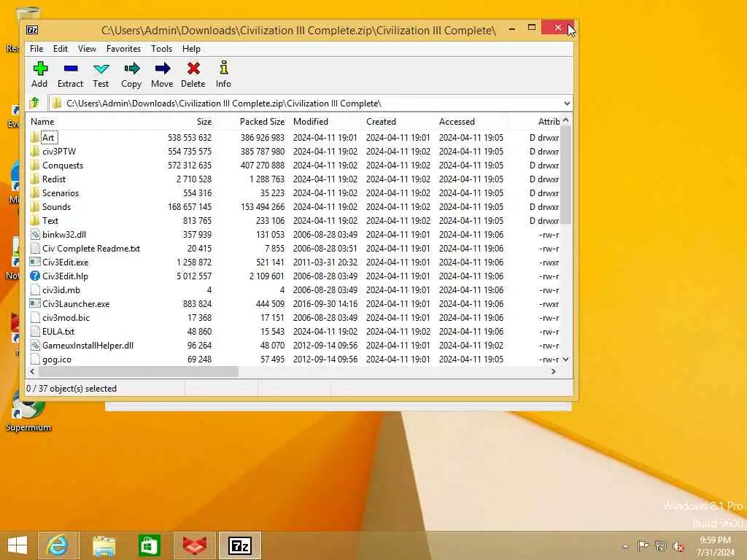Click the Copy toolbar icon
Image resolution: width=747 pixels, height=560 pixels.
[131, 69]
